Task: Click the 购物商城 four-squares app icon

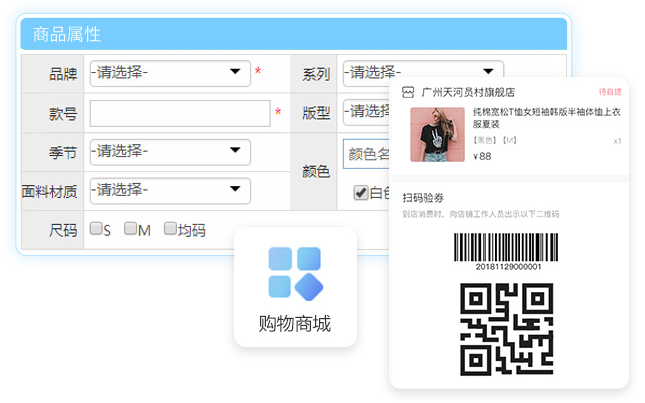Action: [x=295, y=274]
